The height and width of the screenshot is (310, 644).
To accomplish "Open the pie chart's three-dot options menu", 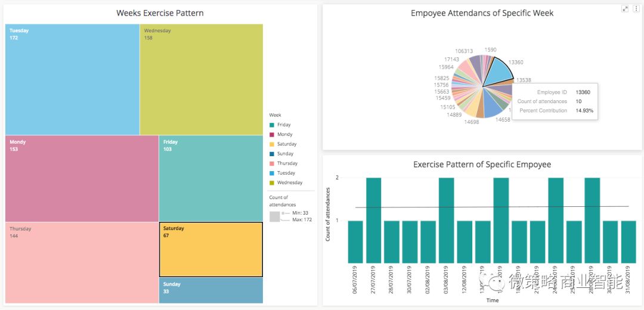I will tap(636, 8).
